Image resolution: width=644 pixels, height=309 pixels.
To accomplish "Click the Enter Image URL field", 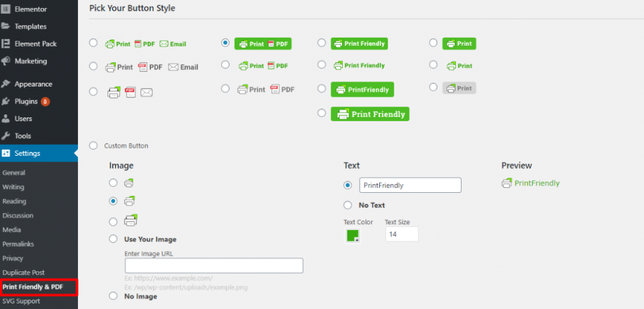I will 214,266.
